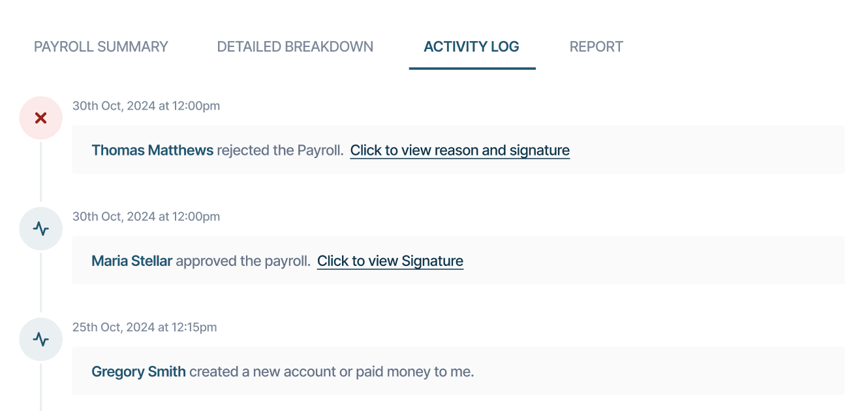Open the Payroll Summary tab
This screenshot has height=411, width=868.
101,47
